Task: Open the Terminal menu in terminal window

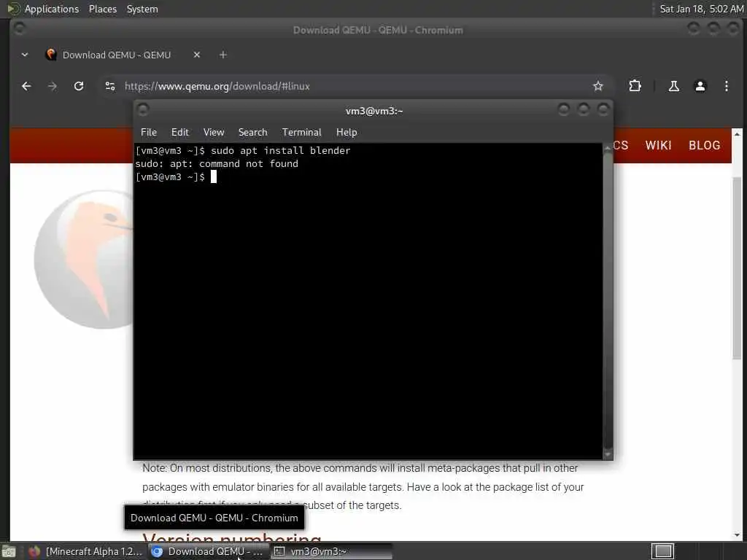Action: (x=301, y=133)
